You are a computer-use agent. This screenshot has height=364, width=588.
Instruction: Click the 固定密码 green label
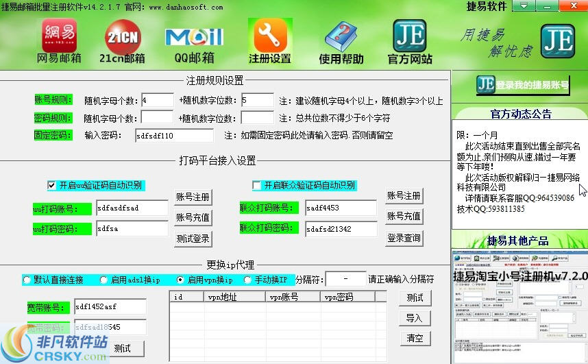53,135
